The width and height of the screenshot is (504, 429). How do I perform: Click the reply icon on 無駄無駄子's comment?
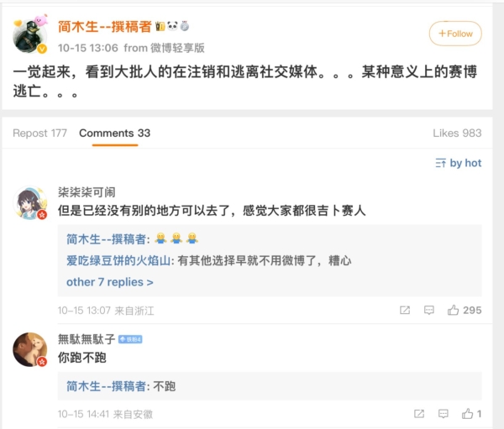tap(443, 414)
